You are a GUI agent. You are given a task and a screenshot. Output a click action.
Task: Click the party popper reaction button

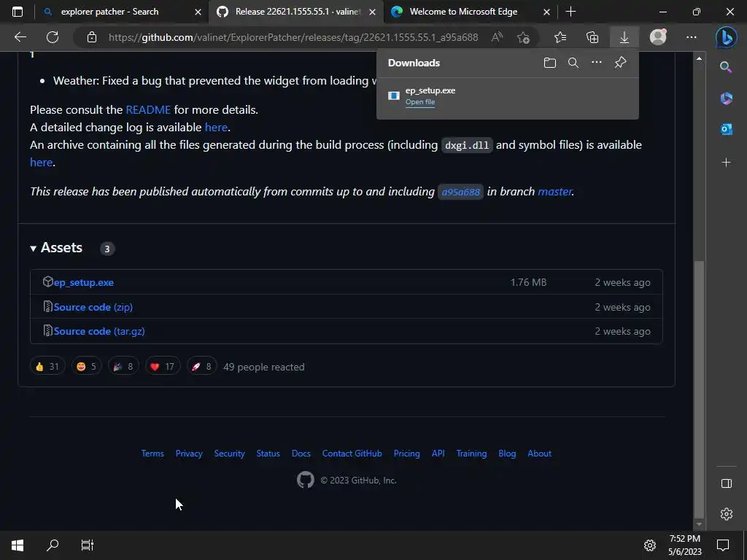(123, 366)
